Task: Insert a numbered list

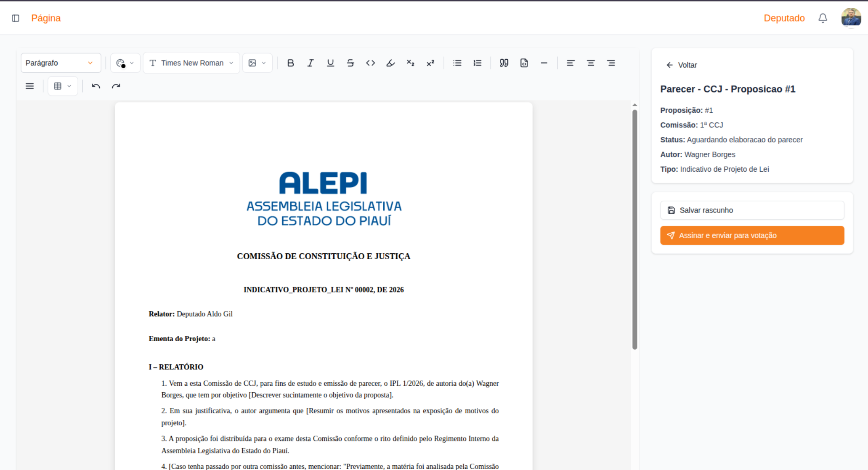Action: click(478, 63)
